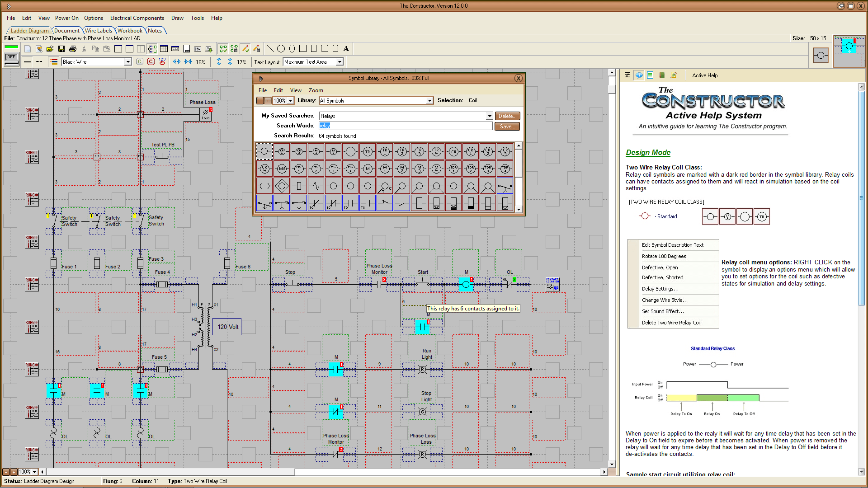
Task: Click the relay search words input field
Action: coord(405,125)
